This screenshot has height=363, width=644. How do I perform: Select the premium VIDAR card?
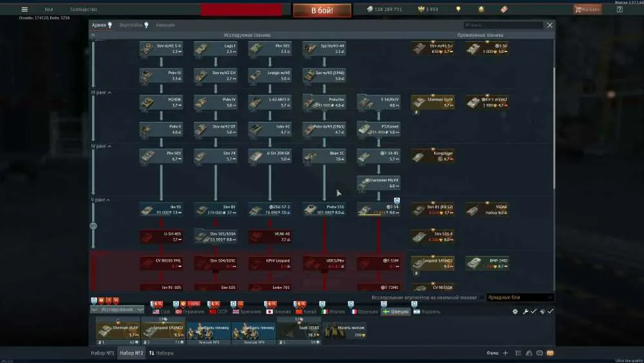[487, 210]
